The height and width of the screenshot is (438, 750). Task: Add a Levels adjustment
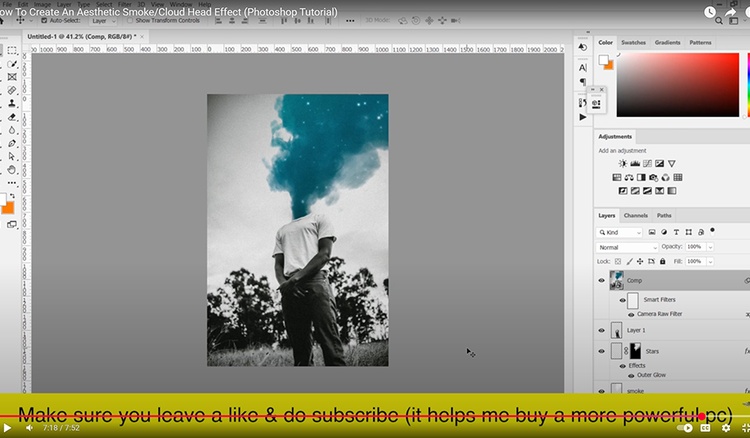tap(635, 164)
